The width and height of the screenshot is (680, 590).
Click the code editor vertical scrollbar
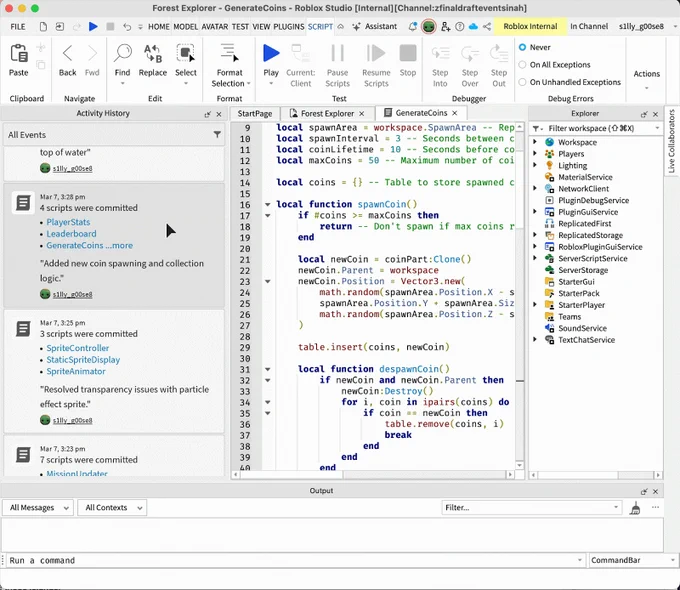coord(520,295)
